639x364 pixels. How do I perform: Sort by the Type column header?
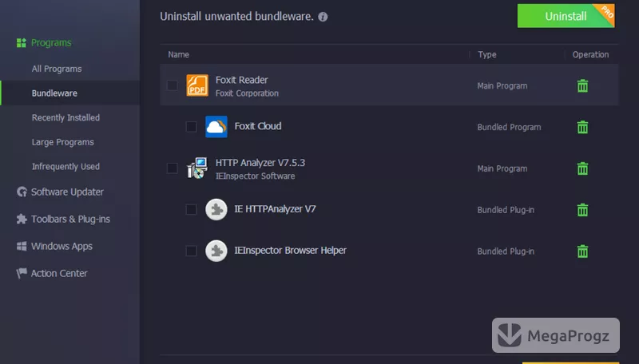click(x=487, y=54)
